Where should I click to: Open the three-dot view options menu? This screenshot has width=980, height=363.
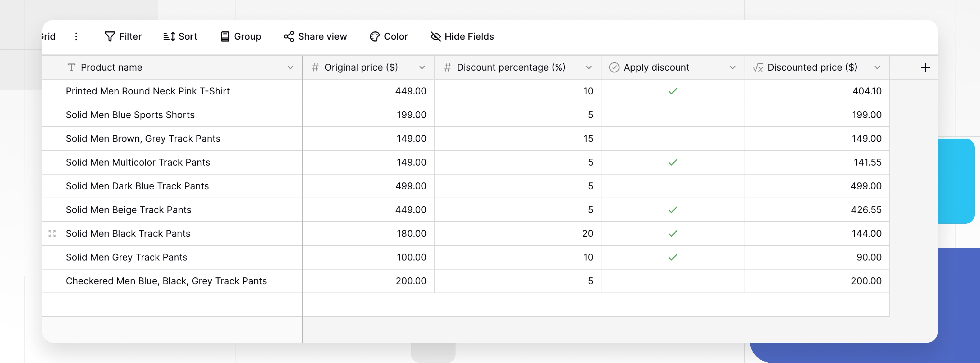[x=76, y=37]
